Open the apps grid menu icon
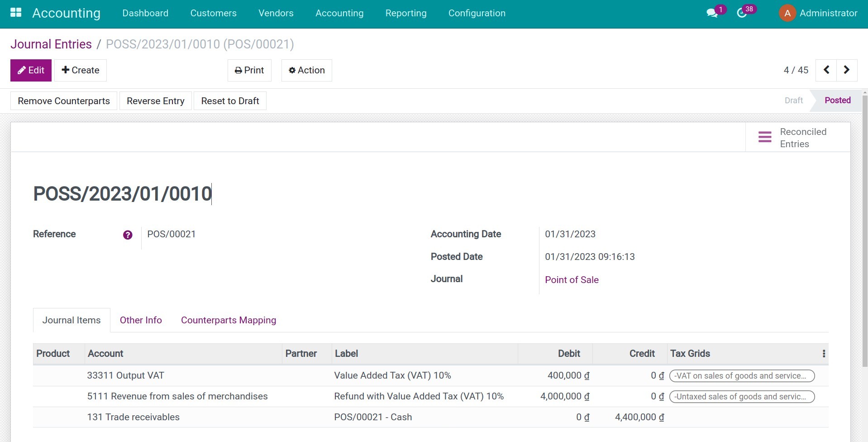This screenshot has height=442, width=868. click(16, 13)
